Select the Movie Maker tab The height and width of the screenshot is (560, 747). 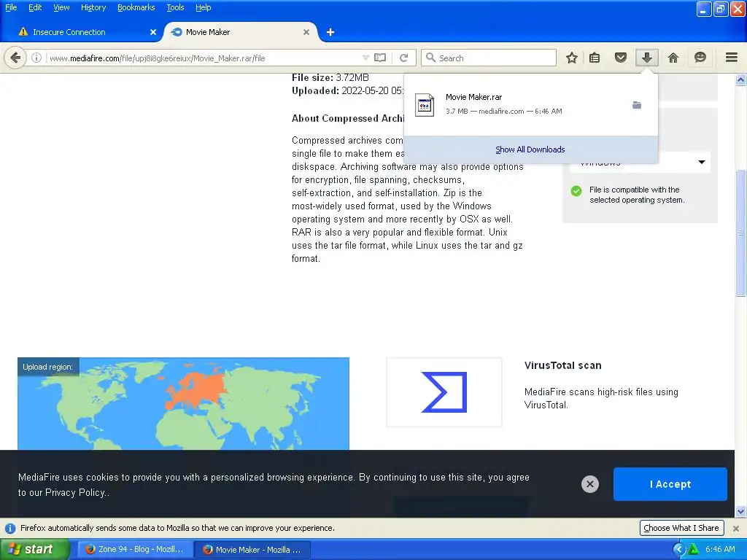tap(241, 32)
